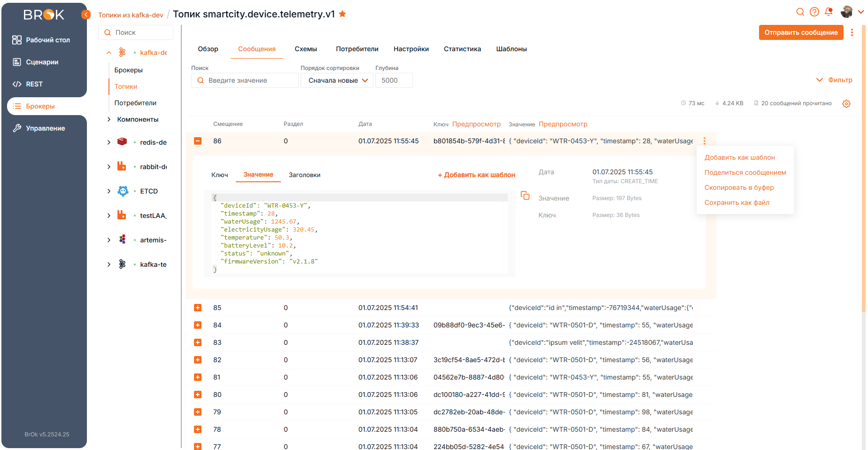The height and width of the screenshot is (450, 868).
Task: Expand message row with offset 82
Action: click(198, 360)
